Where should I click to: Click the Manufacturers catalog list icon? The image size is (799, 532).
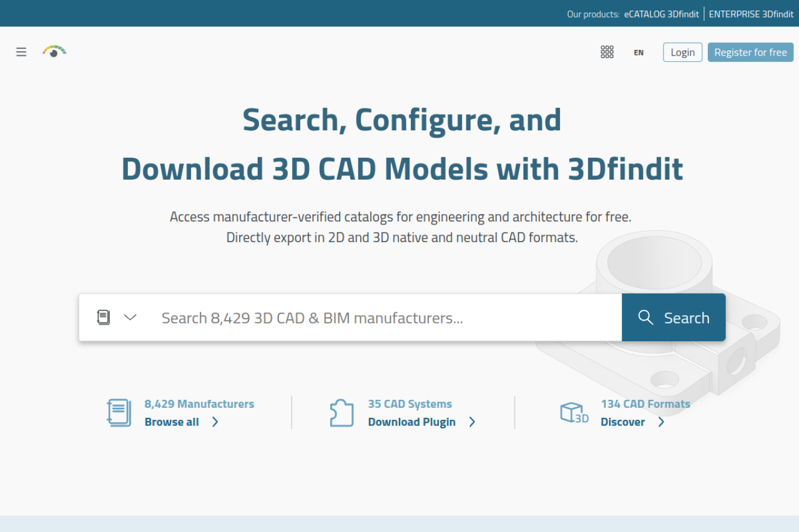119,412
